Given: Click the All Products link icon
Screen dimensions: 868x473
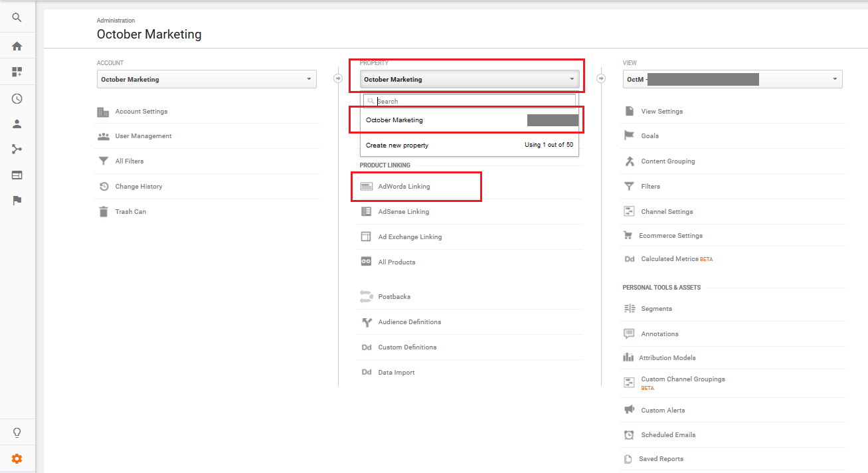Looking at the screenshot, I should (x=366, y=262).
